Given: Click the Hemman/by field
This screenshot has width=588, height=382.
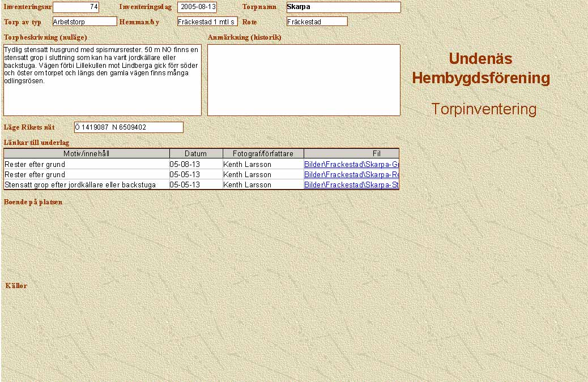Looking at the screenshot, I should coord(207,22).
